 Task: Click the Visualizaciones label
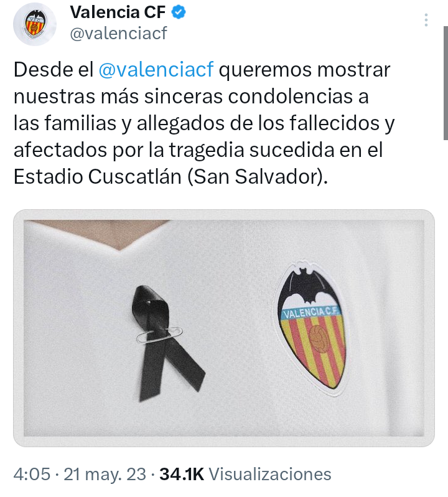270,474
